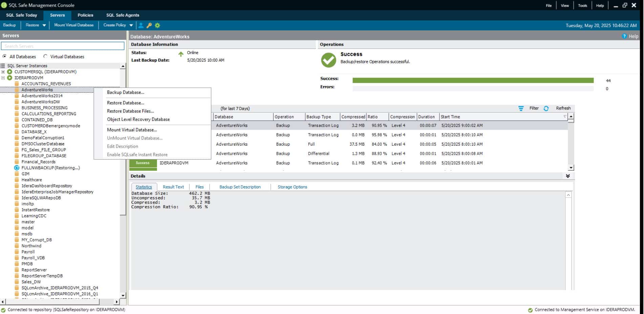This screenshot has width=644, height=314.
Task: Click the blue Filter funnel icon
Action: [x=521, y=108]
